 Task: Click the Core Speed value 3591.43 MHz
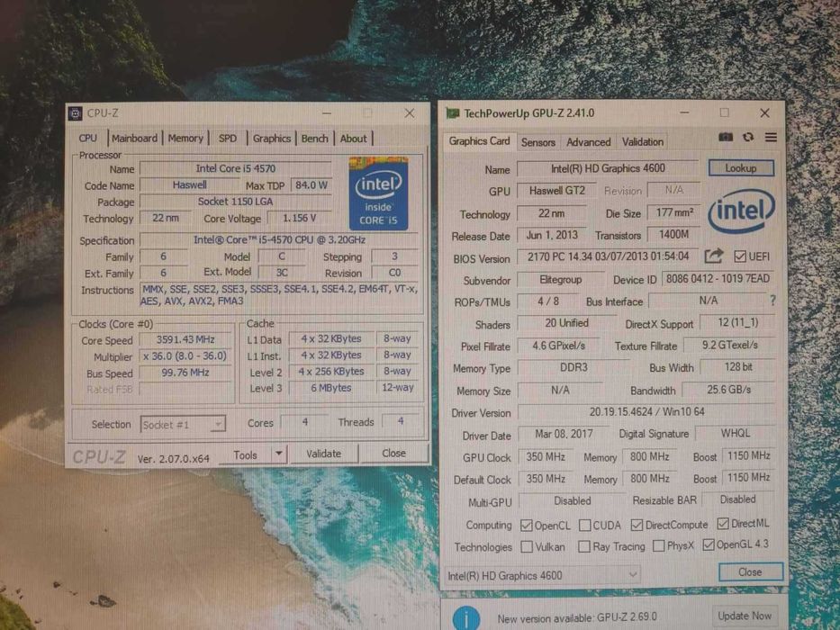tap(185, 339)
